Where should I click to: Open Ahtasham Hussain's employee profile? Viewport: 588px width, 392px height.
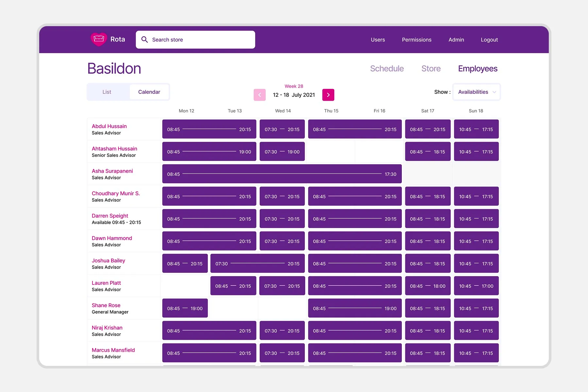(114, 149)
